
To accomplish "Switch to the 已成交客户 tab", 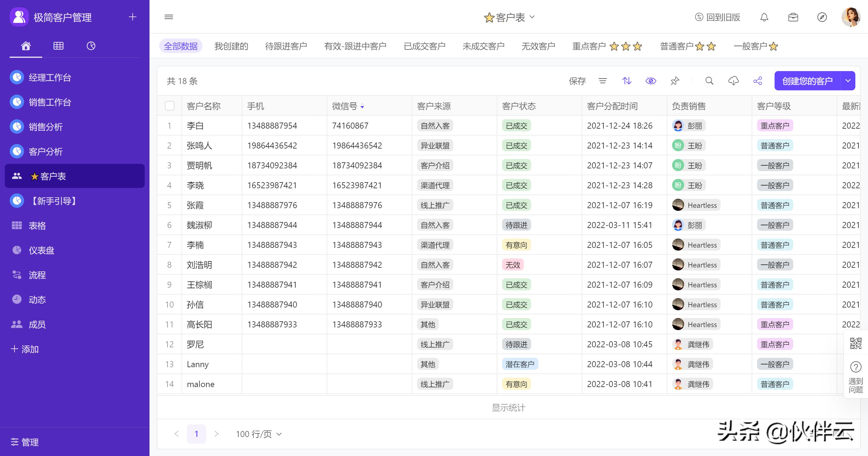I will tap(425, 46).
